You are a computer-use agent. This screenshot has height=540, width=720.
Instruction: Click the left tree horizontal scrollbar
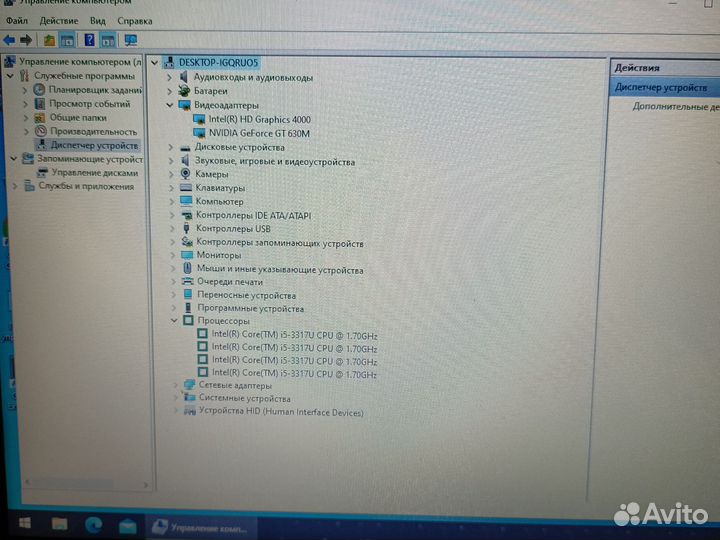87,484
